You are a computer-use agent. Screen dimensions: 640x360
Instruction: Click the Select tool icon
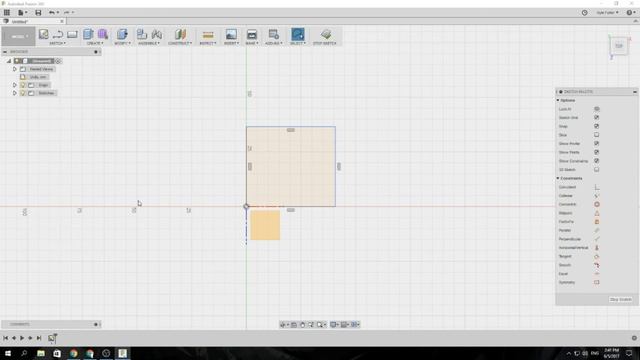(x=298, y=34)
